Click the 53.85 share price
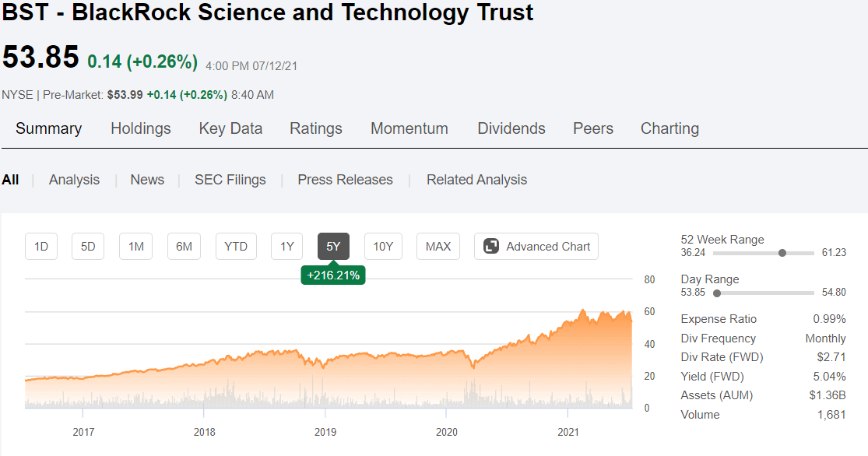Screen dimensions: 868x456 point(40,57)
